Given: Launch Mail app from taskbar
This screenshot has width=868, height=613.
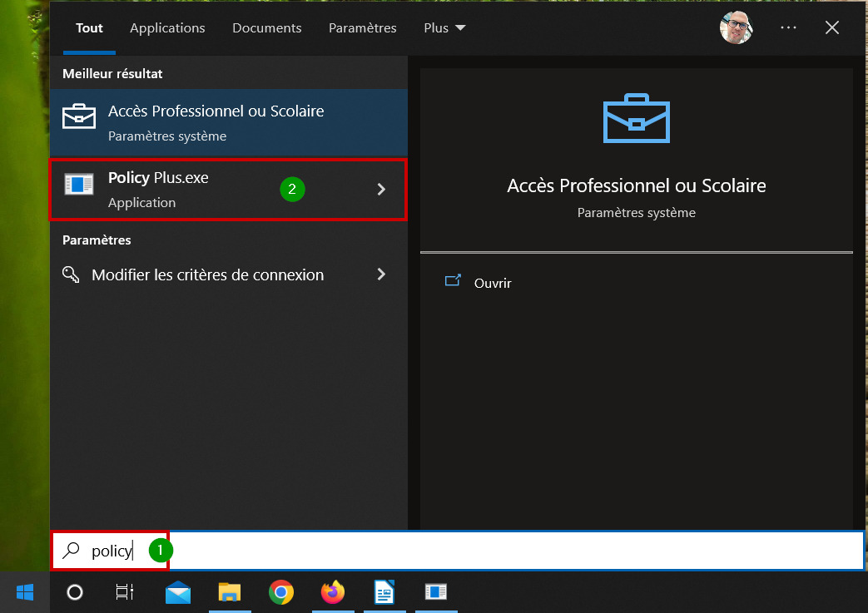Looking at the screenshot, I should pos(178,592).
